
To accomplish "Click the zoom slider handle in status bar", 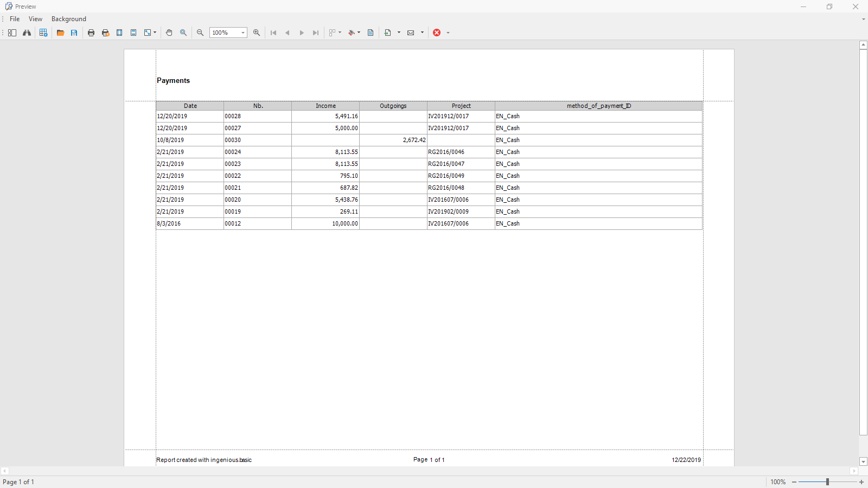I will 827,481.
